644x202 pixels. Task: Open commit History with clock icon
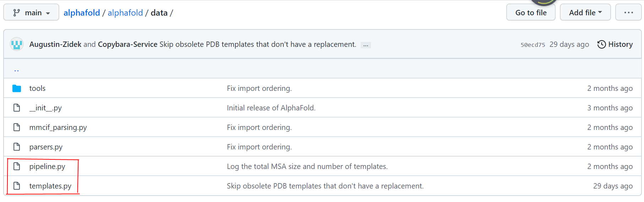[x=615, y=44]
